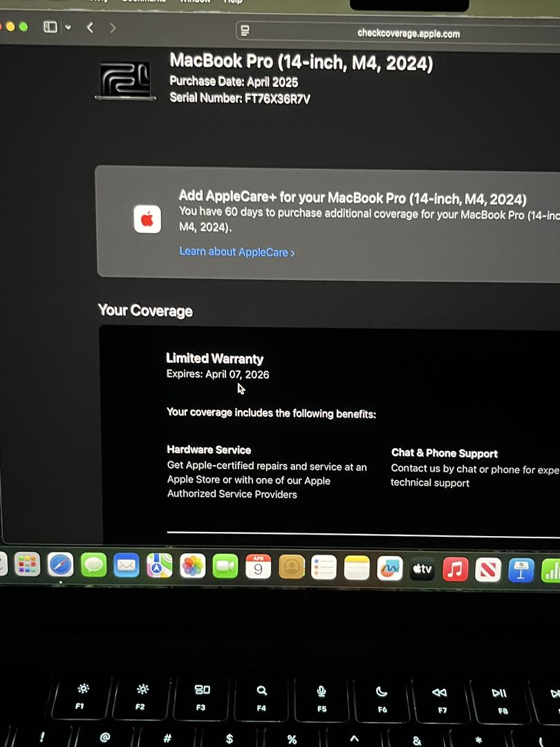560x747 pixels.
Task: Click the Hardware Service heading
Action: pyautogui.click(x=209, y=450)
